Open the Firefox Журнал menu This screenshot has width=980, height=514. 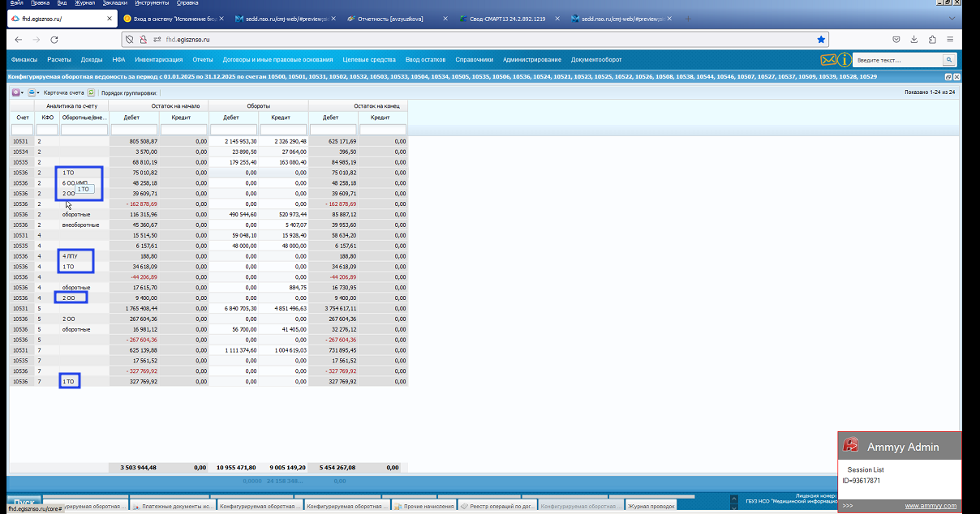tap(85, 3)
